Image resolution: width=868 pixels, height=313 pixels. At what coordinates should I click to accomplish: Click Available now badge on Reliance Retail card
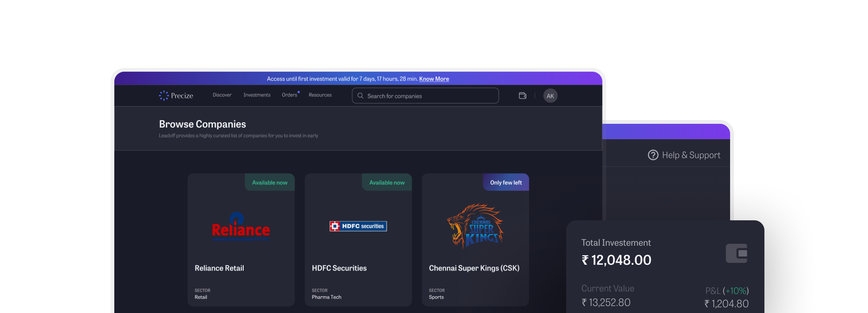coord(269,183)
